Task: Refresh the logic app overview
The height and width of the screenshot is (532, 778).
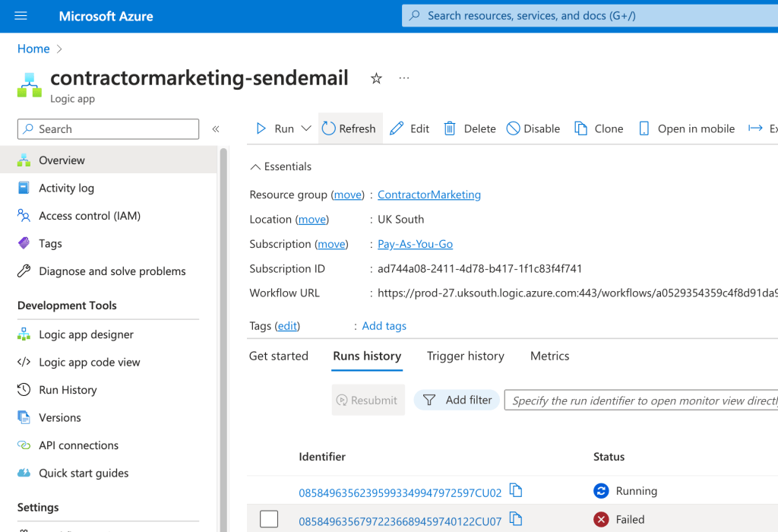Action: pos(349,128)
